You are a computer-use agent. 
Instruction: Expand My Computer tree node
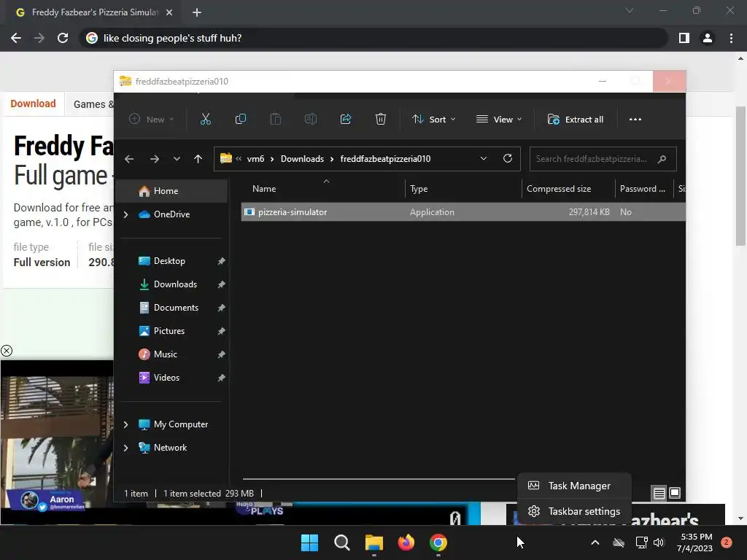125,424
